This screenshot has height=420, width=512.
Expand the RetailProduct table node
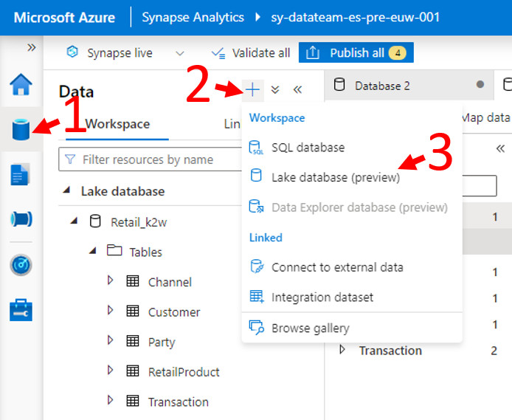pos(111,371)
